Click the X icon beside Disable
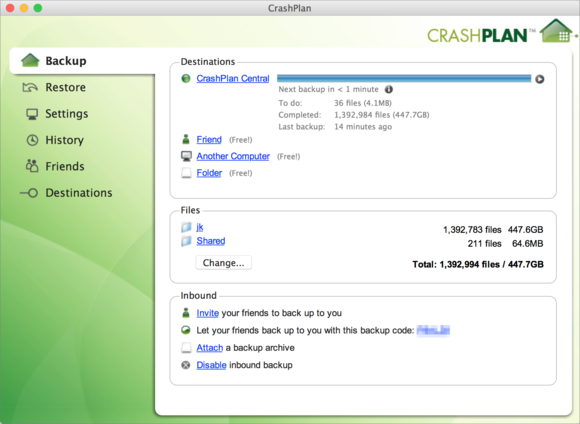 186,365
